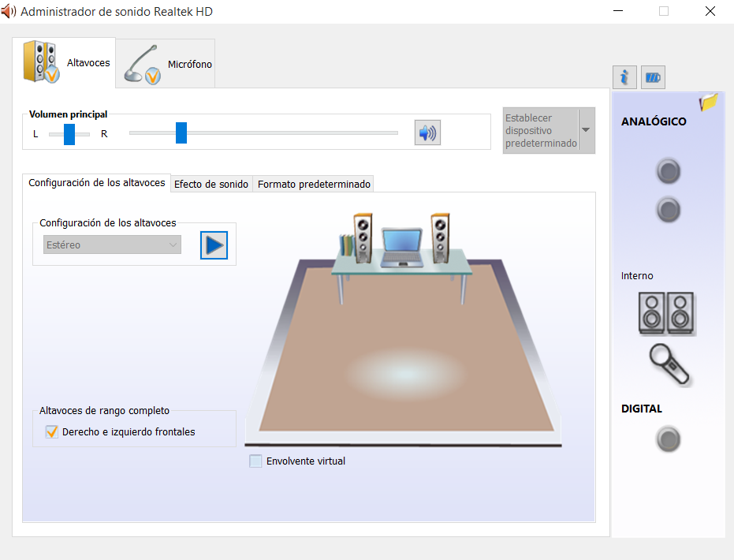This screenshot has height=560, width=734.
Task: Click the left speaker in room illustration
Action: click(x=363, y=237)
